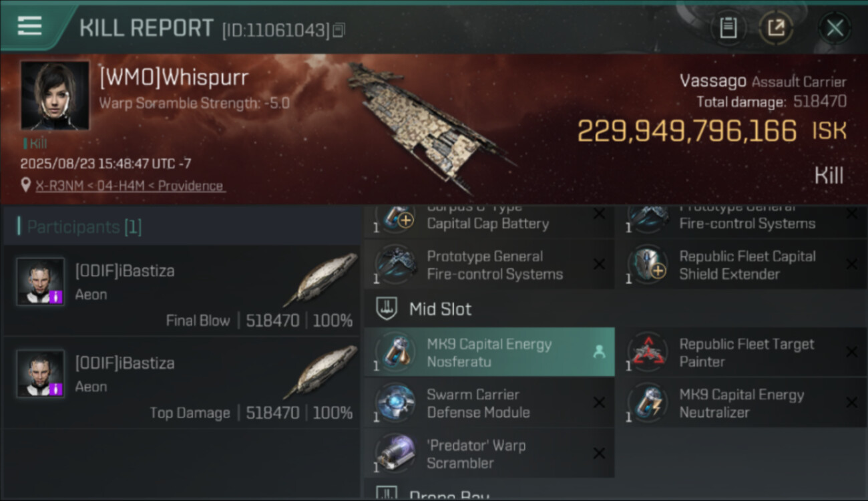Copy the kill report ID icon
868x501 pixels.
pos(339,30)
